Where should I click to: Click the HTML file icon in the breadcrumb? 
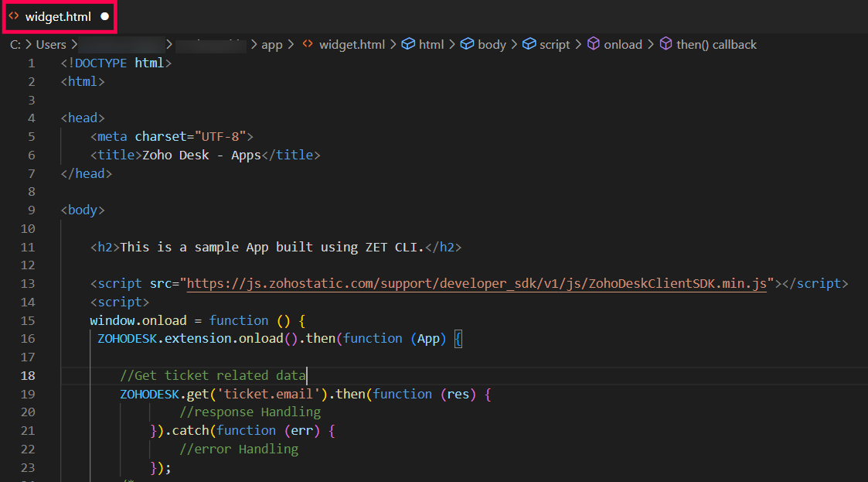tap(307, 45)
